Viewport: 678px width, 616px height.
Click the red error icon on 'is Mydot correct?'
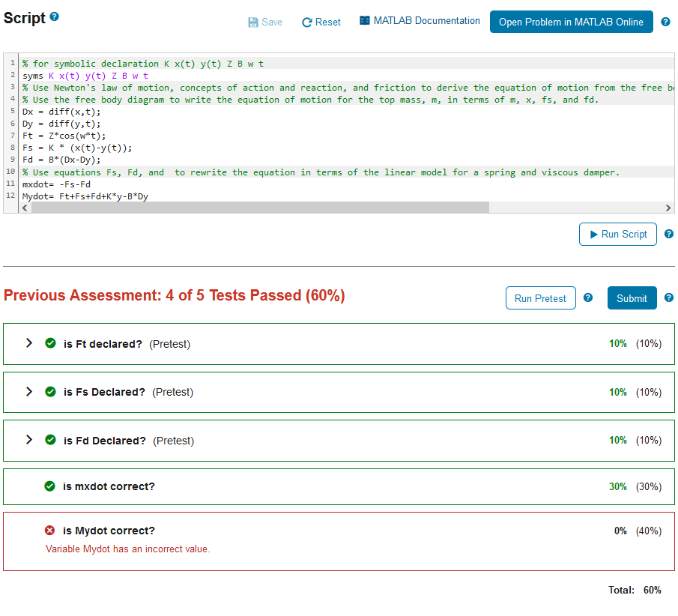(50, 530)
